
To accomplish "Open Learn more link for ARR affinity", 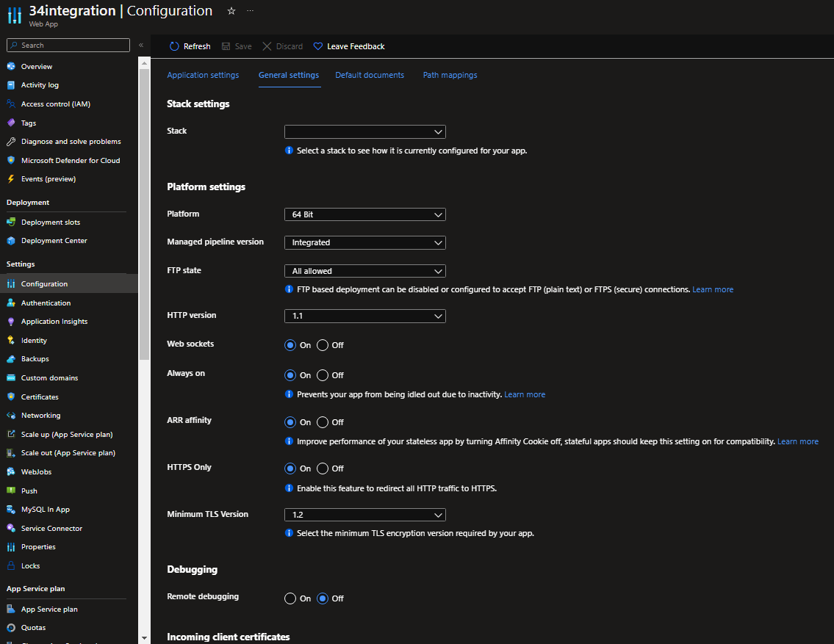I will pos(798,441).
